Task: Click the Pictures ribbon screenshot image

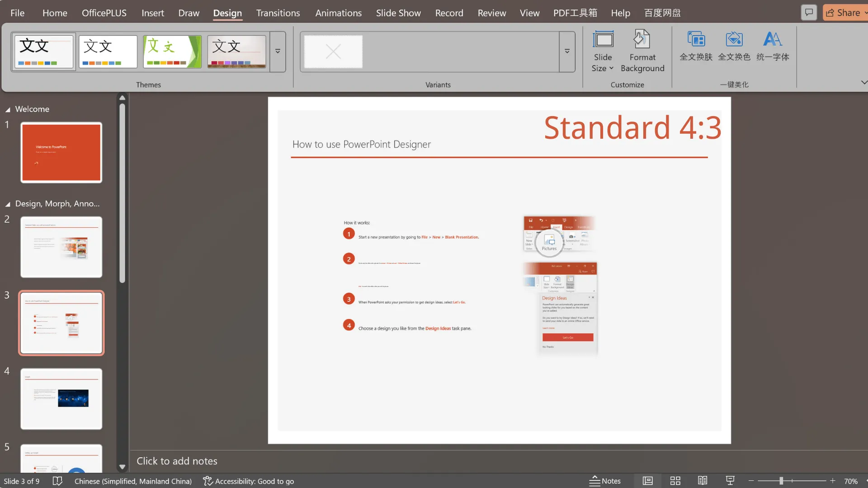Action: [x=559, y=236]
